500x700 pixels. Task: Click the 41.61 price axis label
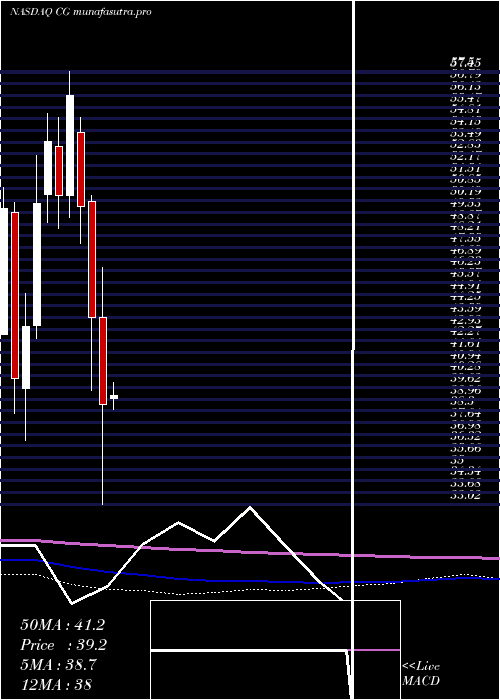465,344
